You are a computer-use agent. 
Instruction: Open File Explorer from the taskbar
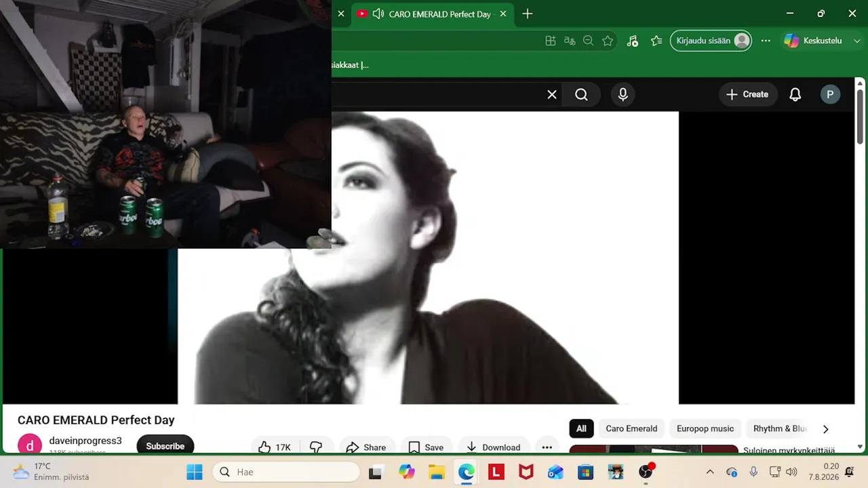coord(437,472)
